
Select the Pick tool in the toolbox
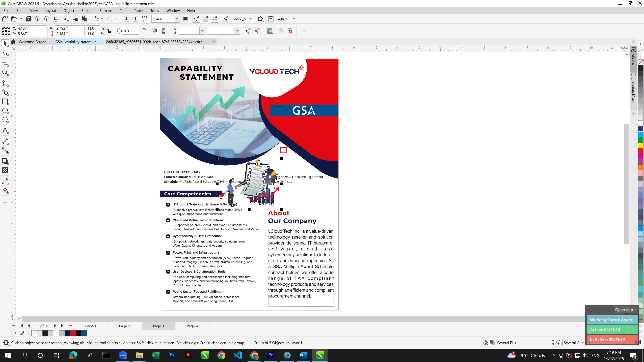(5, 43)
